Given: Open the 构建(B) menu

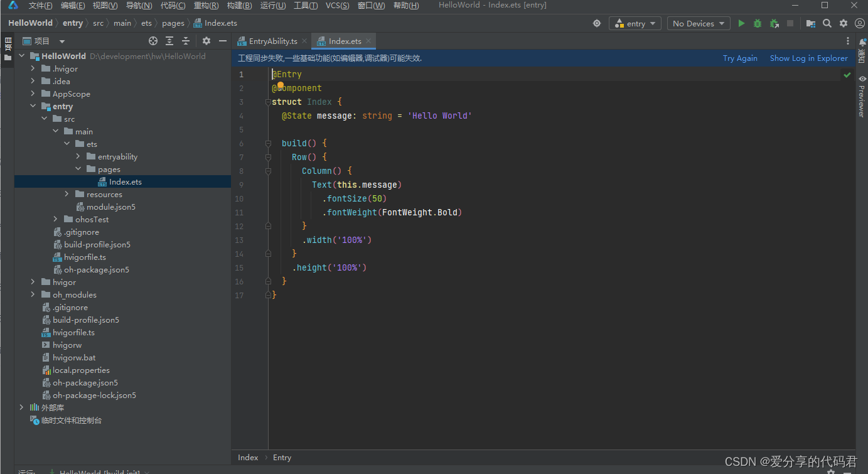Looking at the screenshot, I should tap(239, 6).
